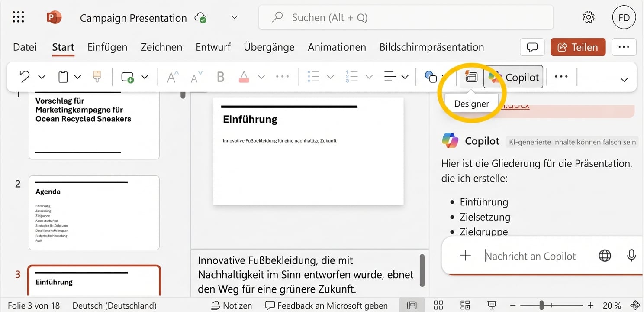Image resolution: width=644 pixels, height=312 pixels.
Task: Open the Notizen pane
Action: [x=232, y=305]
